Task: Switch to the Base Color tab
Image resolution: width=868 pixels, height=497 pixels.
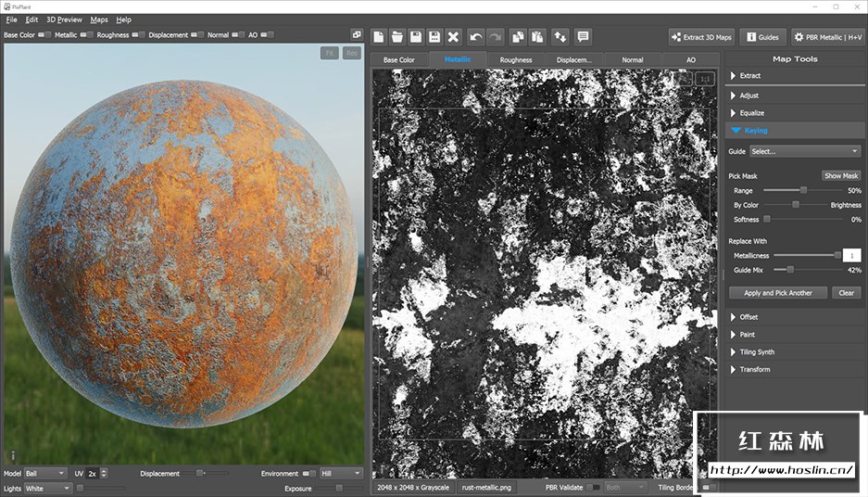Action: 398,59
